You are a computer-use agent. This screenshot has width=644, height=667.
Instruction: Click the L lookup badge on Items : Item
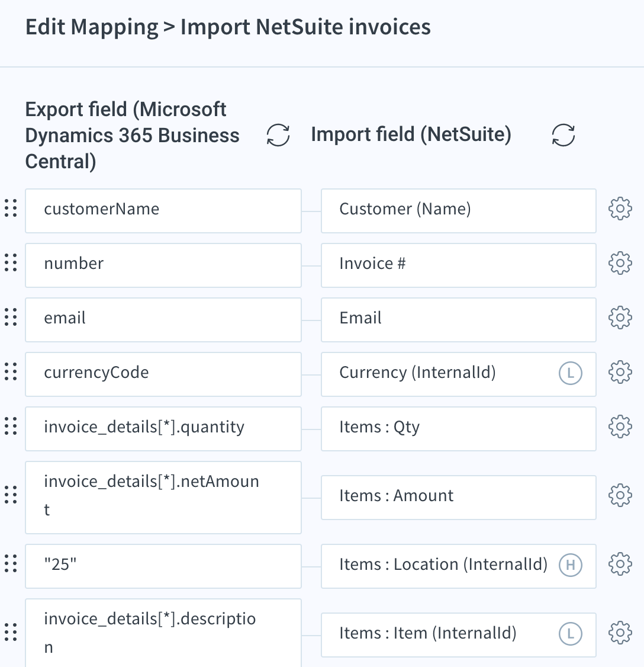coord(570,634)
